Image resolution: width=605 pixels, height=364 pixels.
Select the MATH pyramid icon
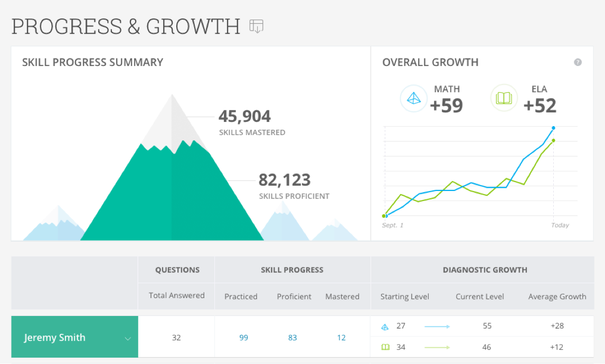coord(413,98)
